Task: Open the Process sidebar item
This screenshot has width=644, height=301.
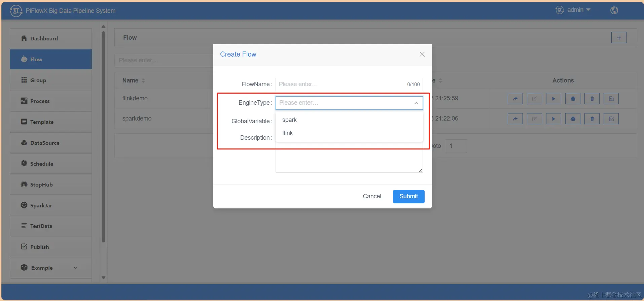Action: click(51, 101)
